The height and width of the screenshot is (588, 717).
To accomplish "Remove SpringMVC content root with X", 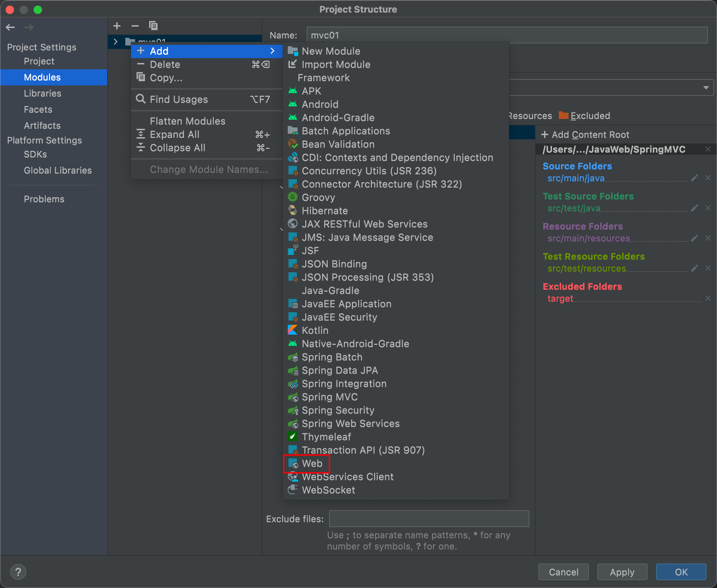I will tap(708, 149).
